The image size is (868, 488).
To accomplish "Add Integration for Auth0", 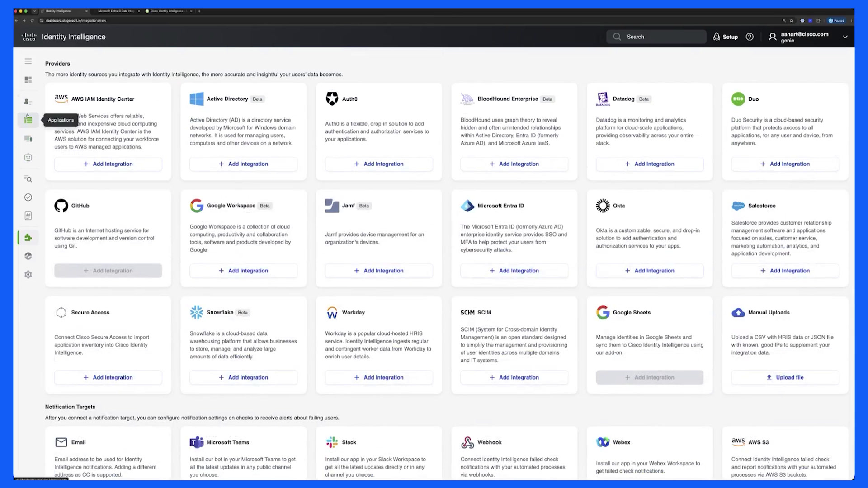I will click(379, 164).
